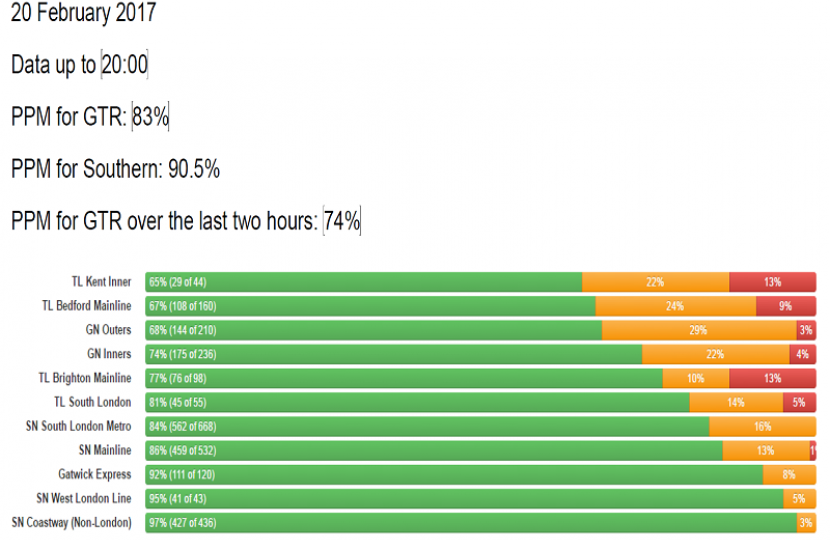The image size is (830, 540).
Task: Click the PPM for Southern 90.5% line
Action: 115,169
